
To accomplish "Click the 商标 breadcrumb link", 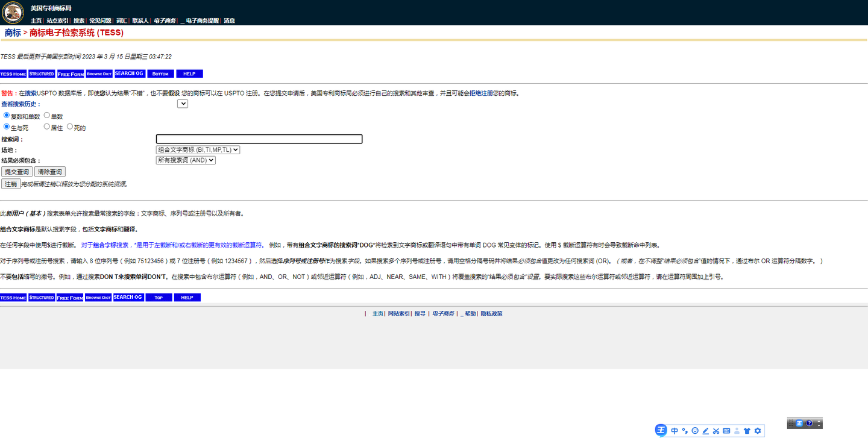I will click(13, 33).
